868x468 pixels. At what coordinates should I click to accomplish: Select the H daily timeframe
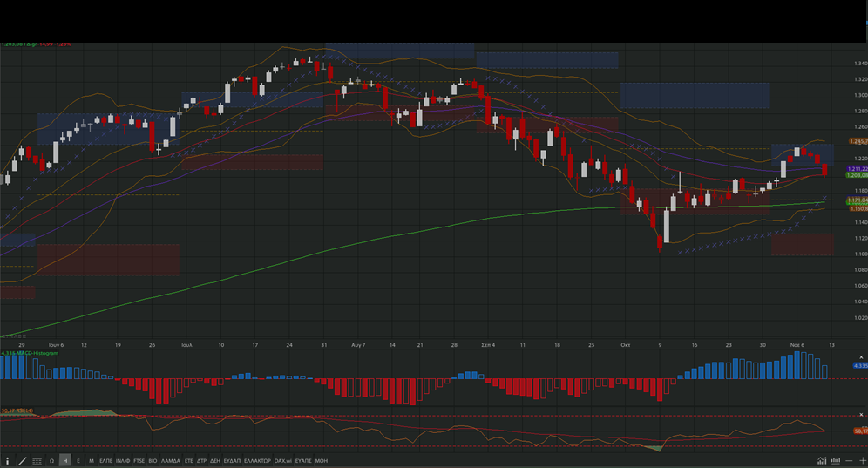click(x=64, y=461)
